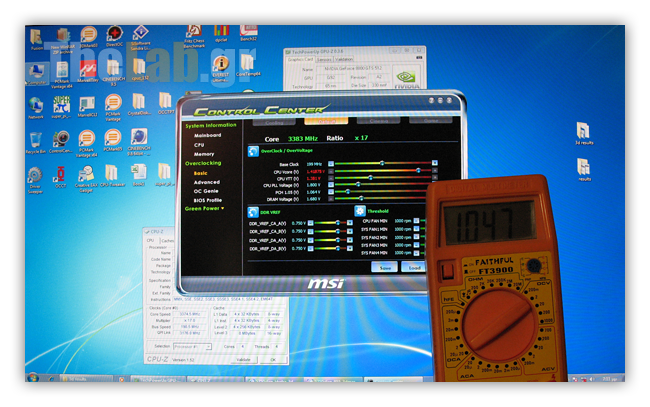This screenshot has height=407, width=650.
Task: Select Advanced under Overclocking
Action: tap(207, 182)
